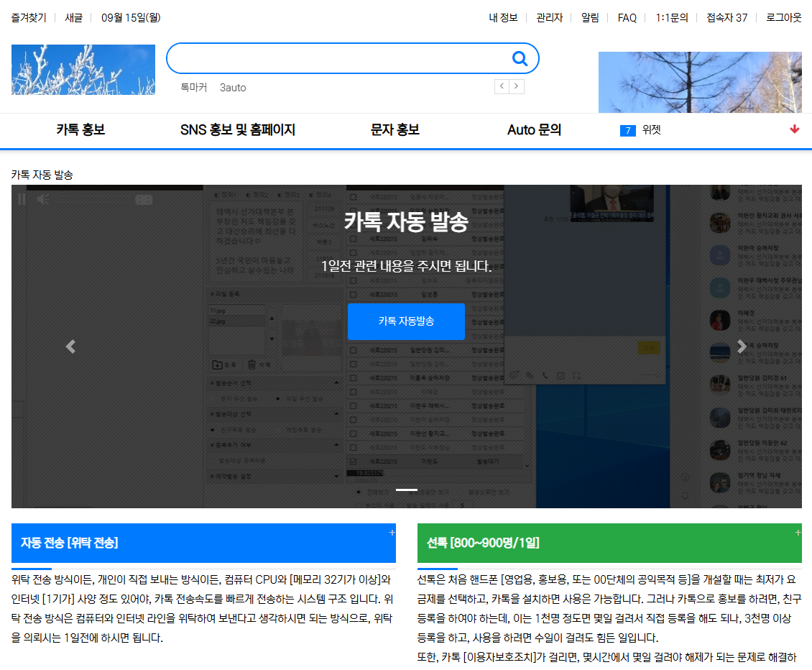Viewport: 812px width, 670px height.
Task: Click the 새글 link
Action: (73, 18)
